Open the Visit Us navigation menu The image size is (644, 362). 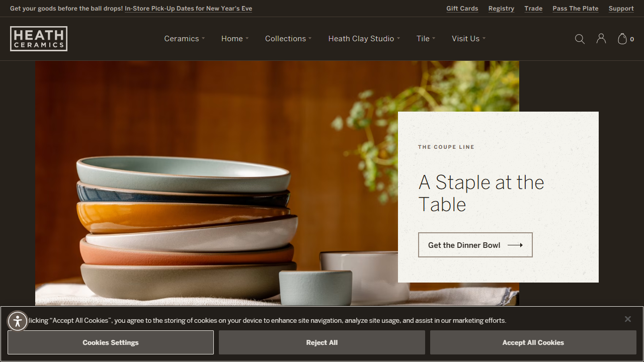(x=468, y=39)
